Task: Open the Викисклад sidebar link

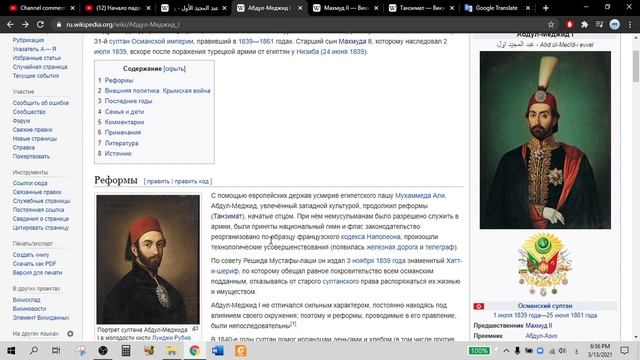Action: (26, 300)
